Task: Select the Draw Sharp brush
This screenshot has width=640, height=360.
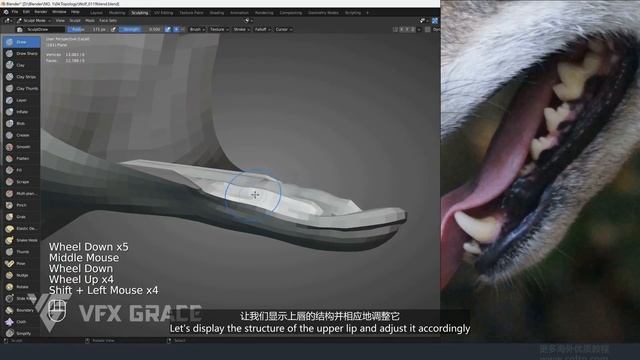Action: click(21, 53)
